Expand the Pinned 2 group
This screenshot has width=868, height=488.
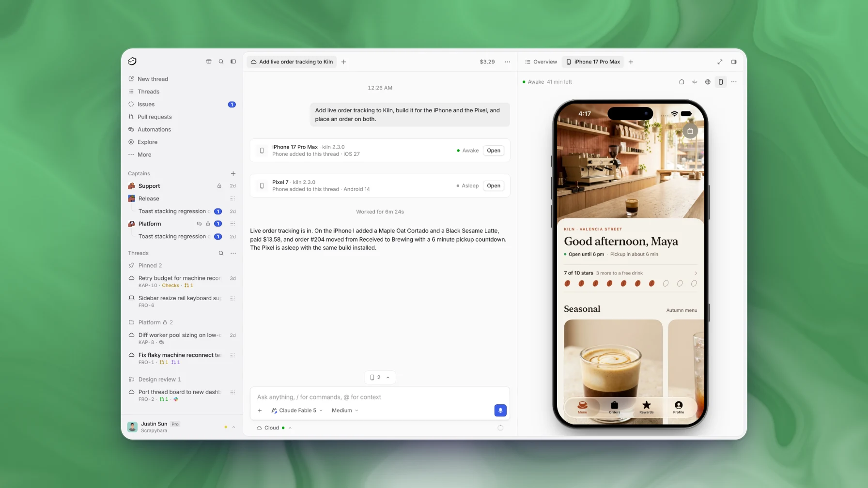click(x=182, y=265)
